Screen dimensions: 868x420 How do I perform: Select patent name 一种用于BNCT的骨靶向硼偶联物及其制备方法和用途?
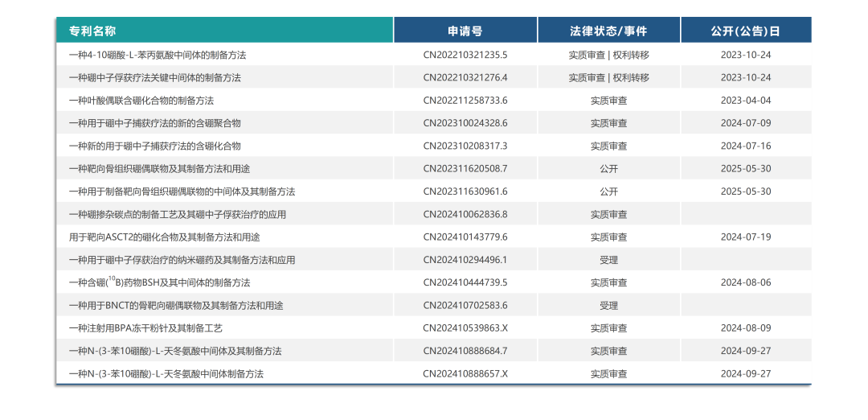176,305
